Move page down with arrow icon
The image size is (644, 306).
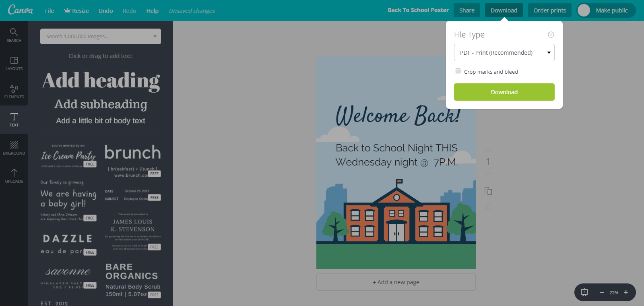(x=488, y=174)
